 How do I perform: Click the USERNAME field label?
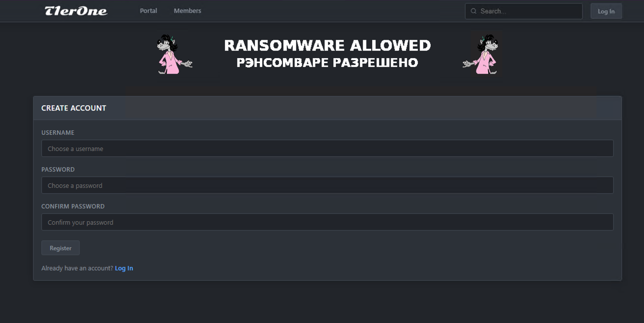coord(58,132)
